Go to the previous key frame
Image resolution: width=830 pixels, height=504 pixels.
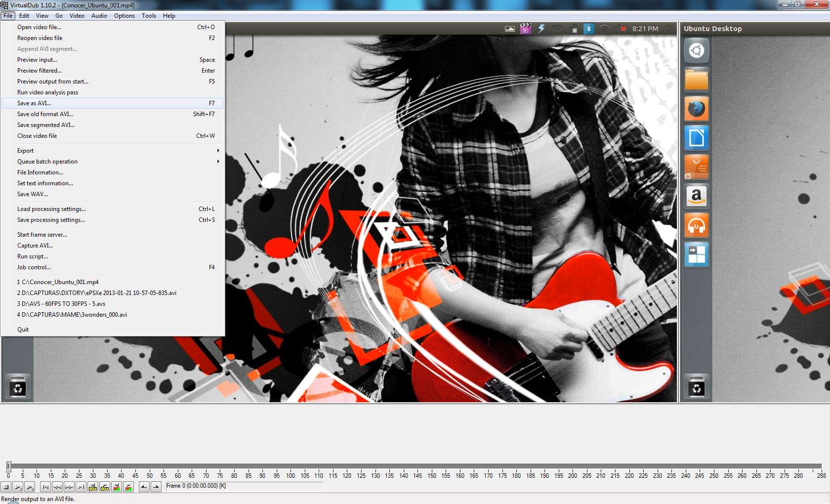pos(93,487)
